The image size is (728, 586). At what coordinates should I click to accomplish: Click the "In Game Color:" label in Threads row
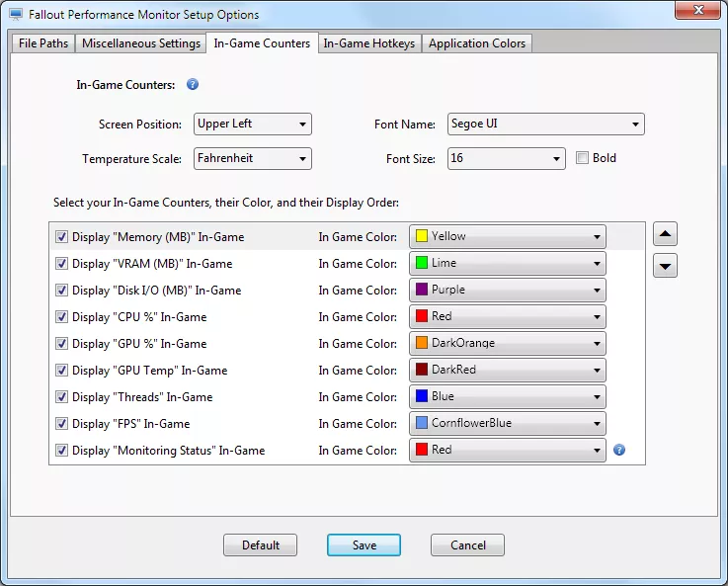pos(358,397)
